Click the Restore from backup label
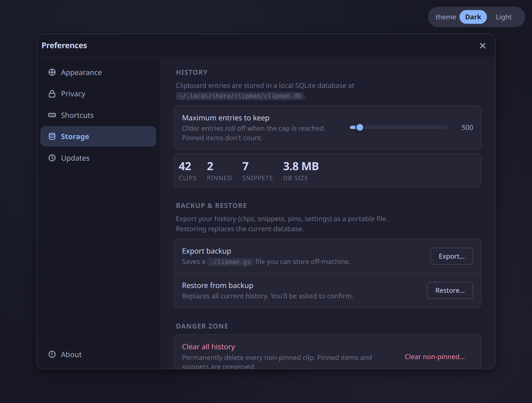Screen dimensions: 532x403 click(218, 285)
